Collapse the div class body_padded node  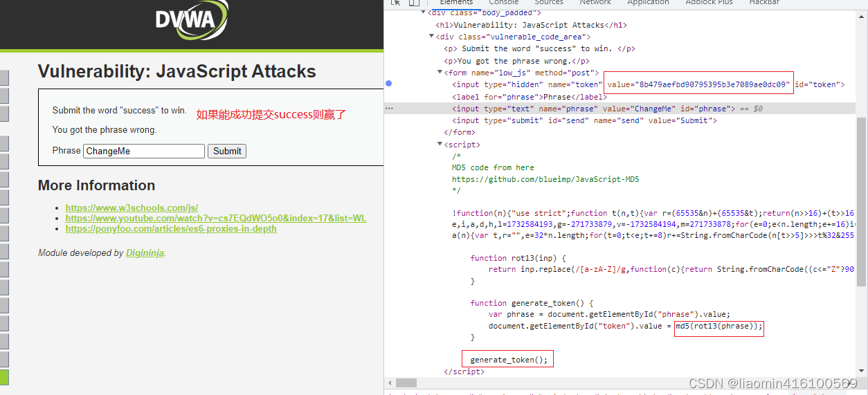point(423,12)
